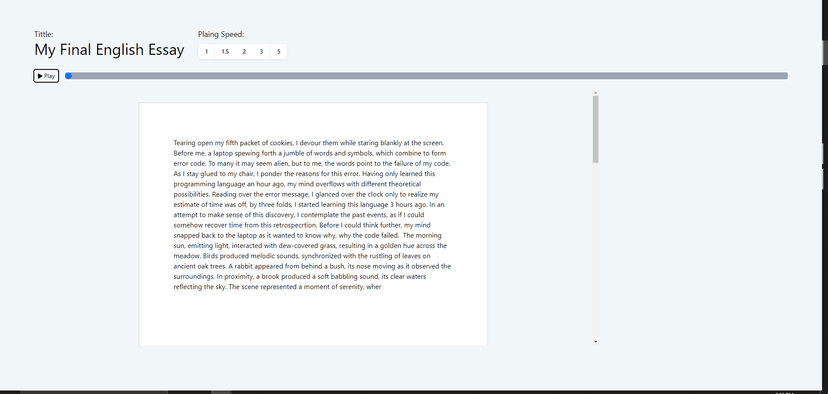Click the blue playback slider handle
Image resolution: width=828 pixels, height=394 pixels.
click(68, 76)
